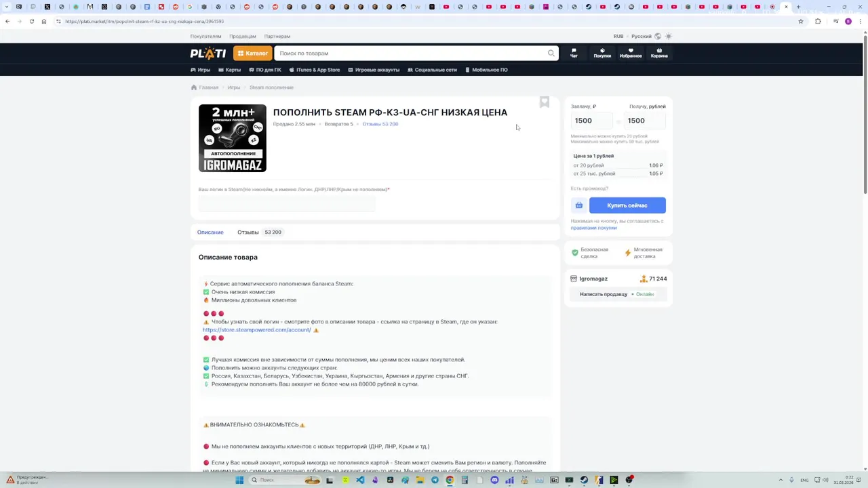
Task: Open Visual Studio Code from the taskbar
Action: click(360, 480)
